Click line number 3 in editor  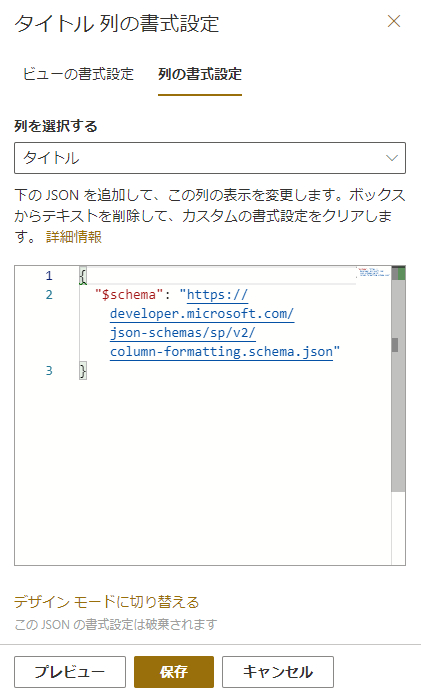pyautogui.click(x=49, y=370)
